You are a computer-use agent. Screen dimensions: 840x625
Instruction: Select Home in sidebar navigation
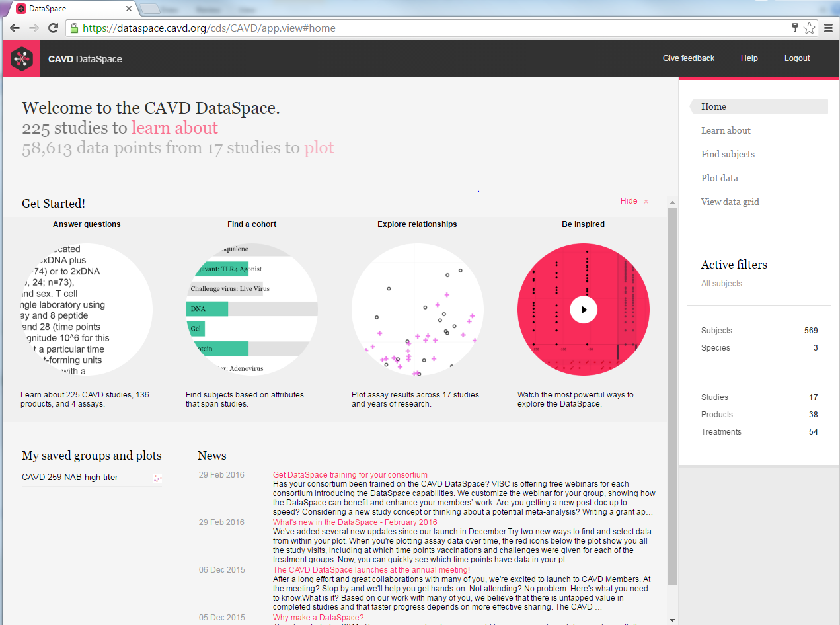pyautogui.click(x=759, y=106)
